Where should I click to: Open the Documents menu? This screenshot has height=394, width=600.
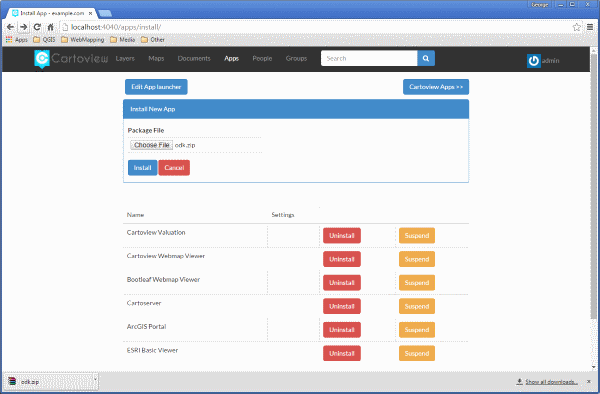pyautogui.click(x=194, y=58)
